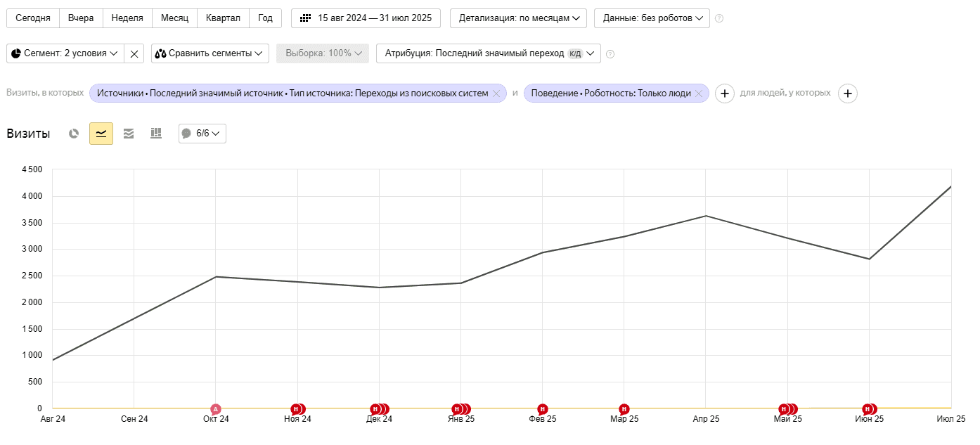The height and width of the screenshot is (445, 980).
Task: Remove the 'Только люди' filter chip
Action: click(699, 93)
